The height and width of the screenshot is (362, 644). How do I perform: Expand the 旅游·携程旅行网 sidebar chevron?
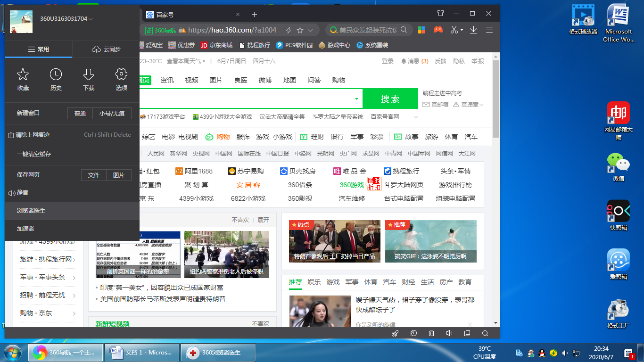point(74,260)
